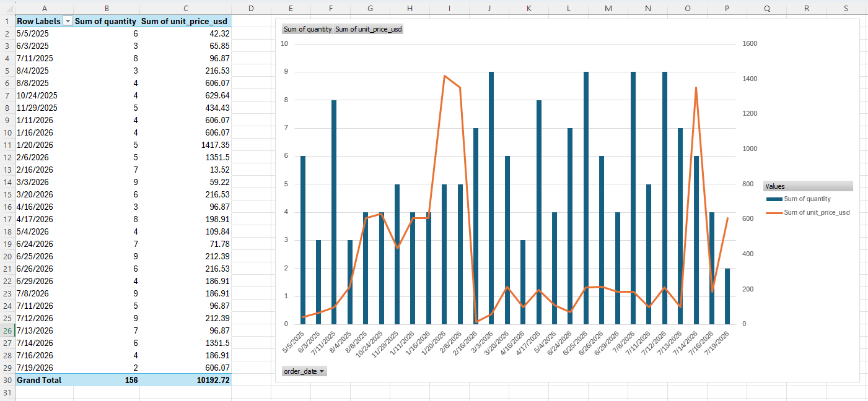Select column S header
This screenshot has width=868, height=401.
point(846,7)
